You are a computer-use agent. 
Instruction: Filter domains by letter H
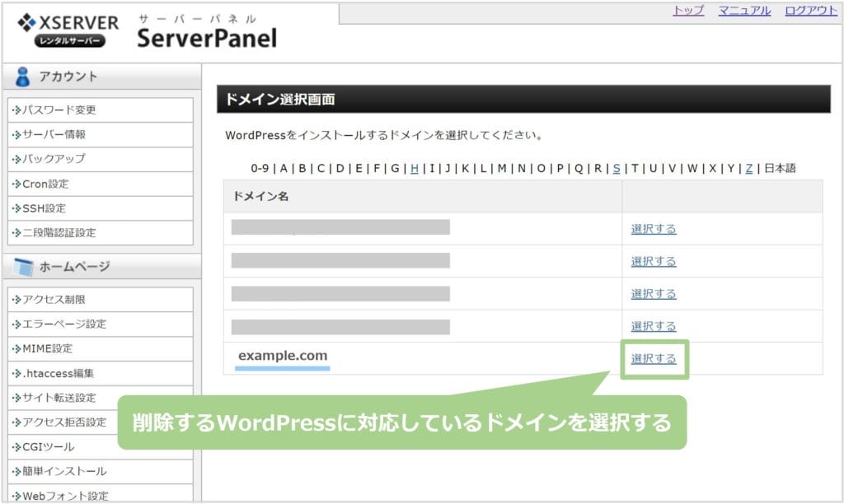(x=415, y=168)
